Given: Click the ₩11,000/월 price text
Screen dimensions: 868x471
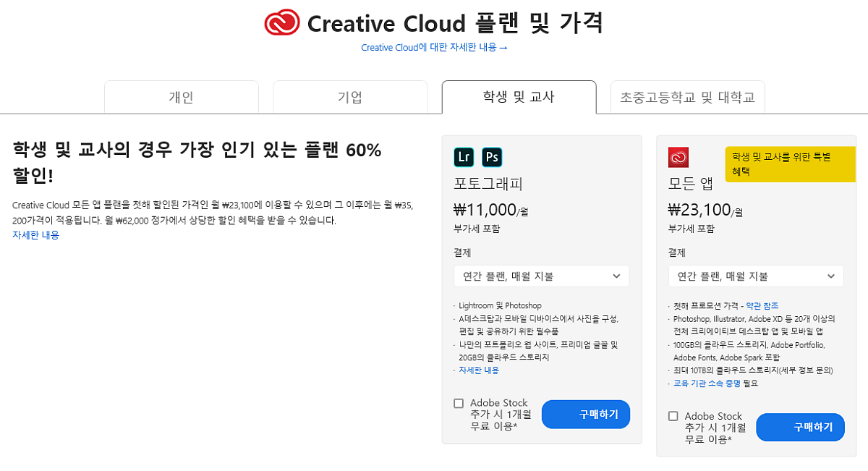Looking at the screenshot, I should coord(491,211).
